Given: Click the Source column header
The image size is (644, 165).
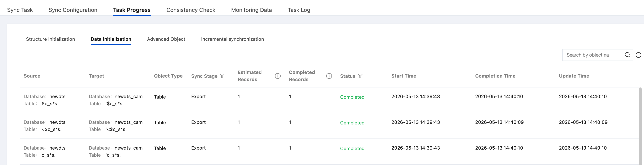Looking at the screenshot, I should tap(32, 76).
